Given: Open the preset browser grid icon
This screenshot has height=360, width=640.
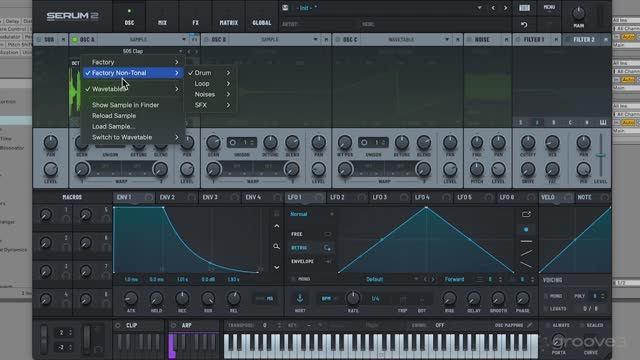Looking at the screenshot, I should [x=524, y=8].
